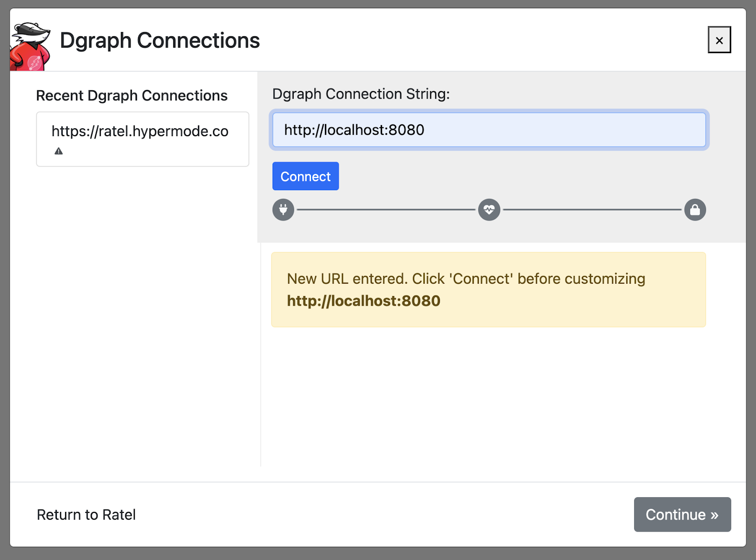Image resolution: width=756 pixels, height=560 pixels.
Task: Select the plug connection icon on the stepper
Action: pyautogui.click(x=283, y=209)
